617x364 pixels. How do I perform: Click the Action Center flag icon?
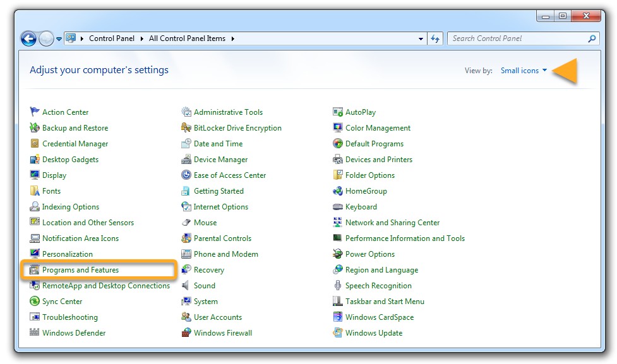point(35,112)
